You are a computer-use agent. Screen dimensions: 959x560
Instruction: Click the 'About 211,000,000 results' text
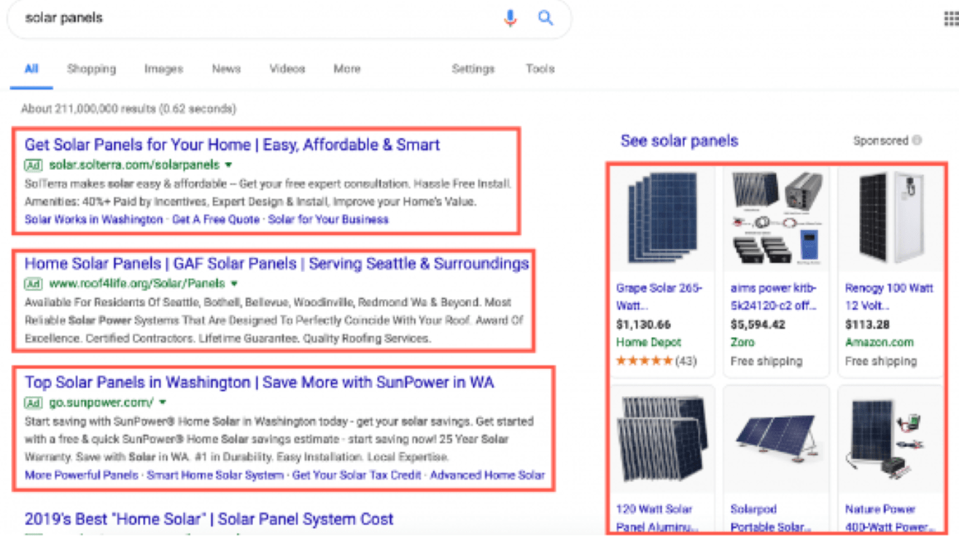[128, 109]
